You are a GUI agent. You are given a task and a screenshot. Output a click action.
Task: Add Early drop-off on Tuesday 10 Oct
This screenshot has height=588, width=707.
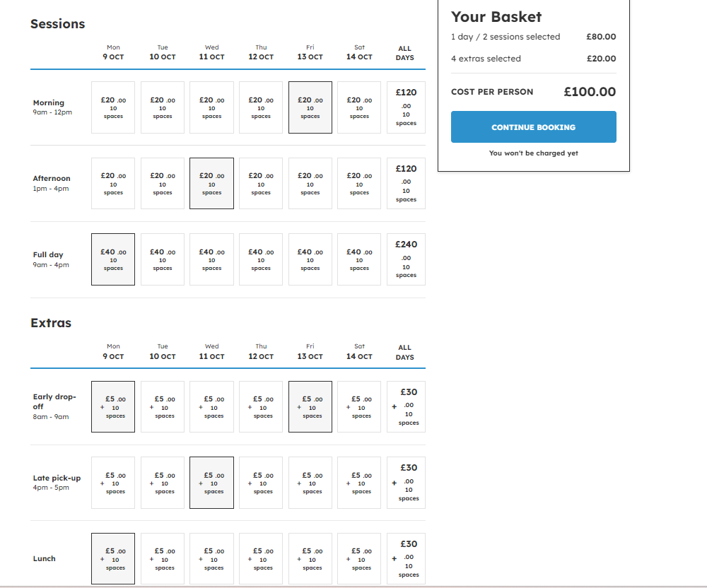tap(163, 406)
